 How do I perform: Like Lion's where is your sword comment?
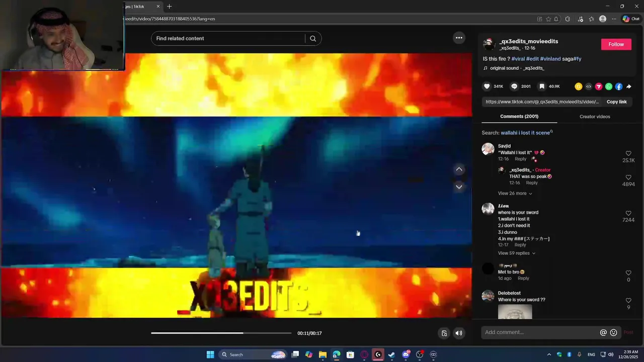pyautogui.click(x=628, y=213)
